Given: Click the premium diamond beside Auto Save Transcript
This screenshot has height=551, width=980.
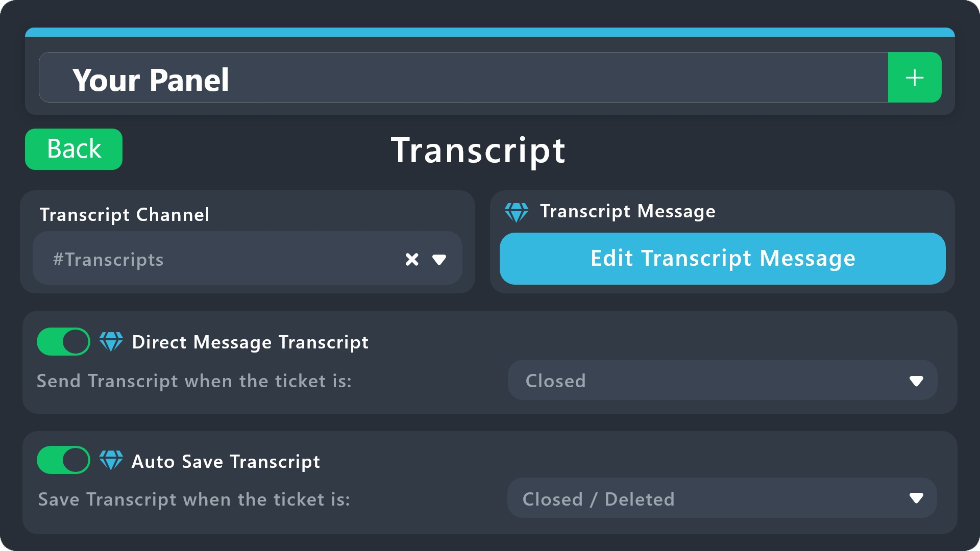Looking at the screenshot, I should [111, 461].
